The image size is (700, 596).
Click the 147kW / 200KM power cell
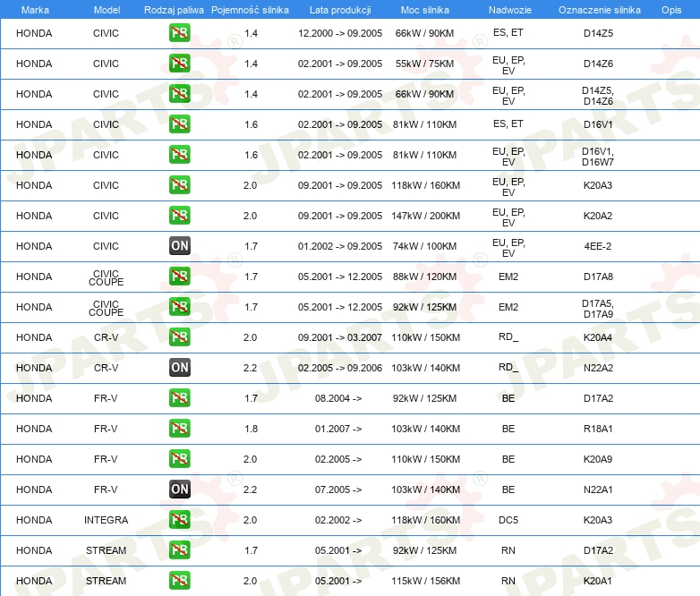(425, 216)
